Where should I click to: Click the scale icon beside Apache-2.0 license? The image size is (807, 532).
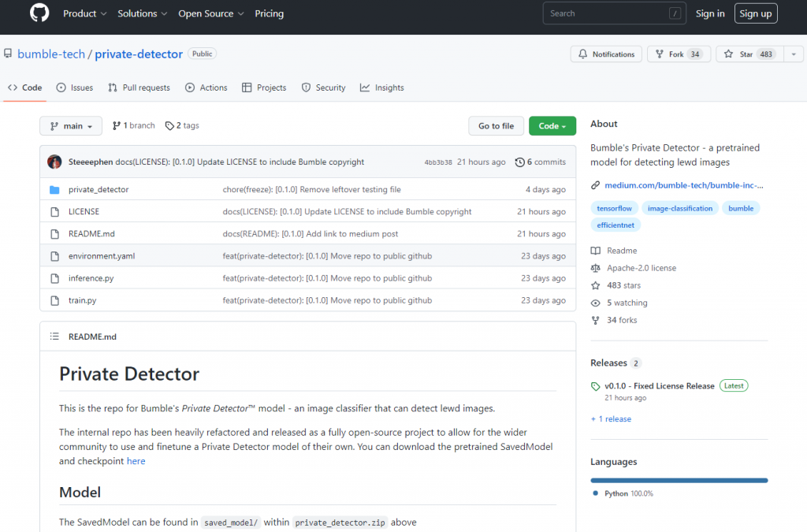[x=596, y=268]
